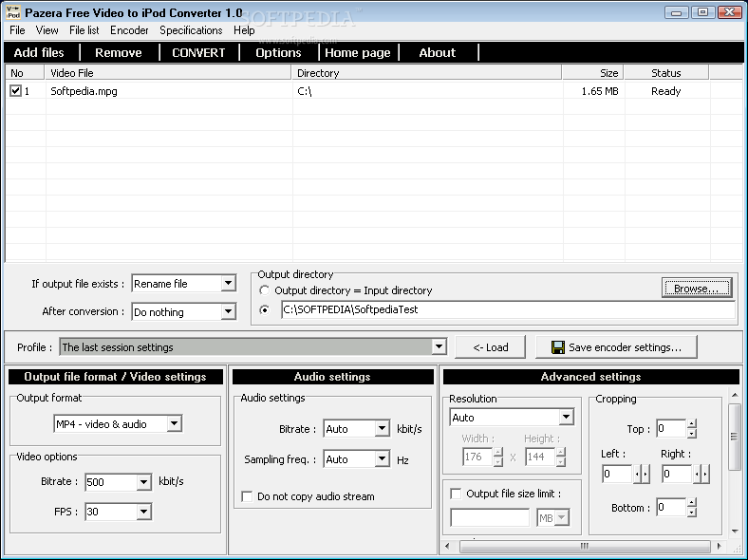Sort list by Directory column header

point(426,73)
